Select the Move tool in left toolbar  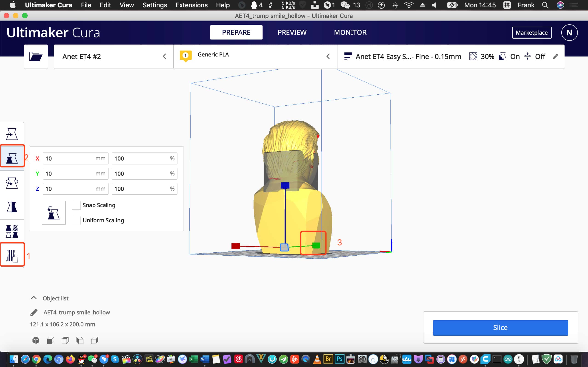click(12, 134)
